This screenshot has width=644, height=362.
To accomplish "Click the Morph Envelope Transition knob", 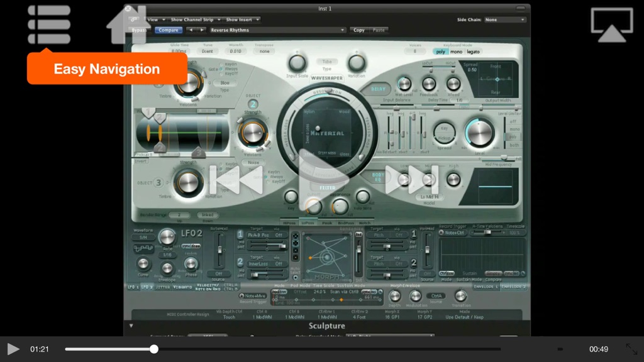I will [460, 296].
